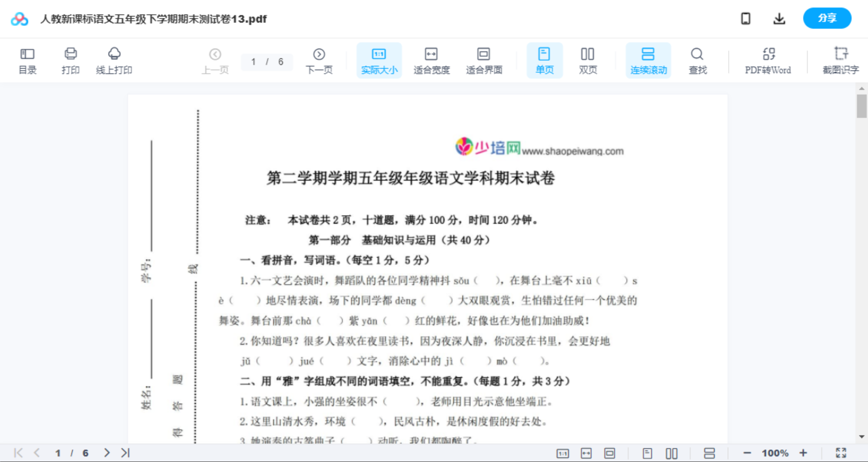Go to 下一页 next page
Image resolution: width=868 pixels, height=462 pixels.
(319, 60)
